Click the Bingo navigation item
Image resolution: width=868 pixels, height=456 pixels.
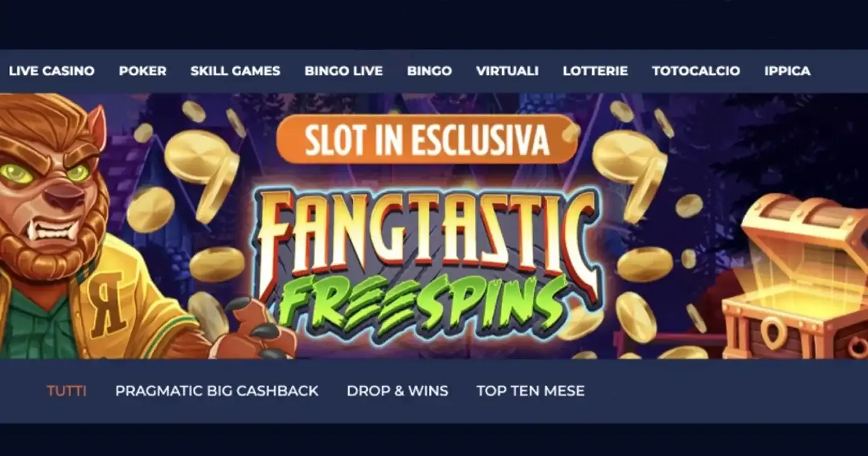[429, 71]
